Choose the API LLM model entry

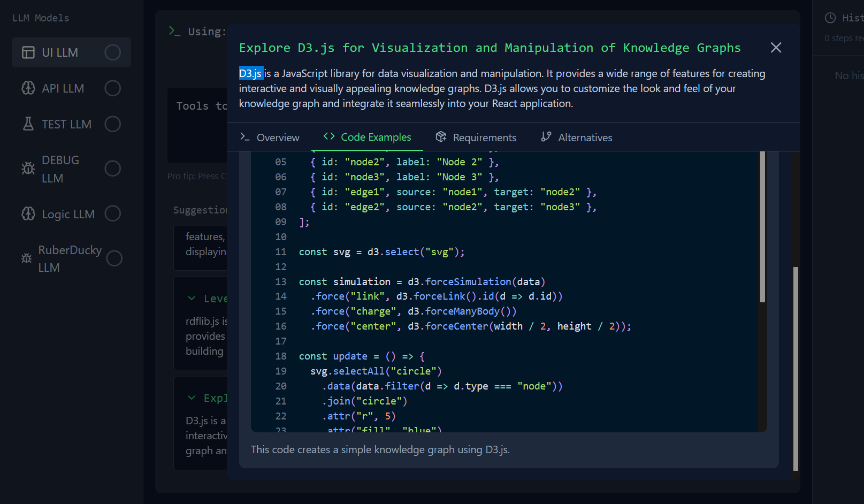[x=71, y=88]
